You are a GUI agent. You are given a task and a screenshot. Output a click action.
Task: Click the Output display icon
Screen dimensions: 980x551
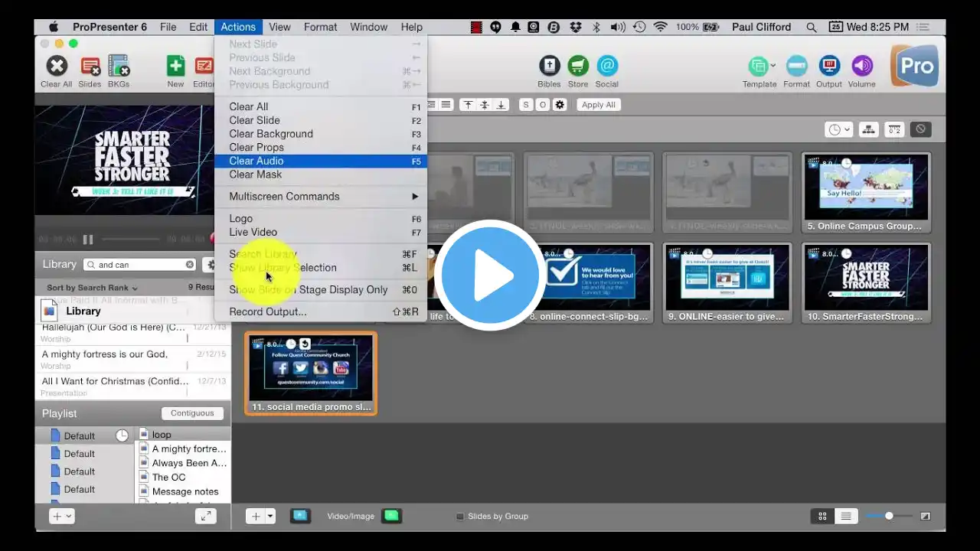829,66
